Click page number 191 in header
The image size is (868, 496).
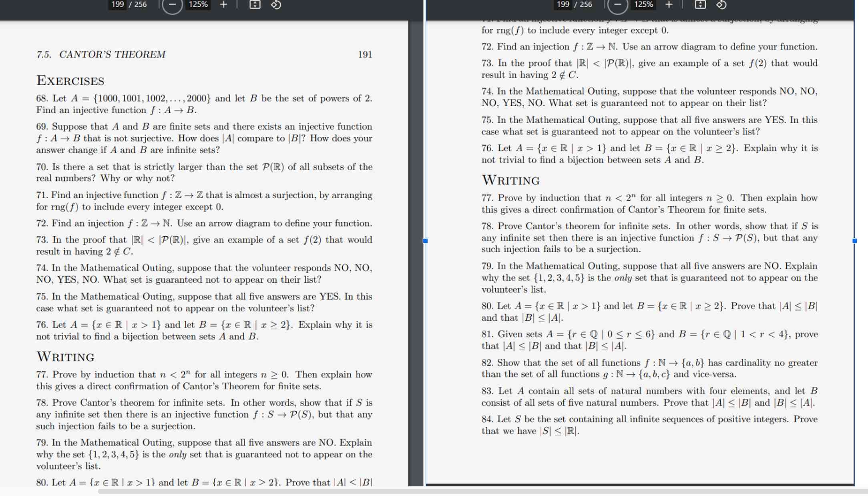(365, 54)
